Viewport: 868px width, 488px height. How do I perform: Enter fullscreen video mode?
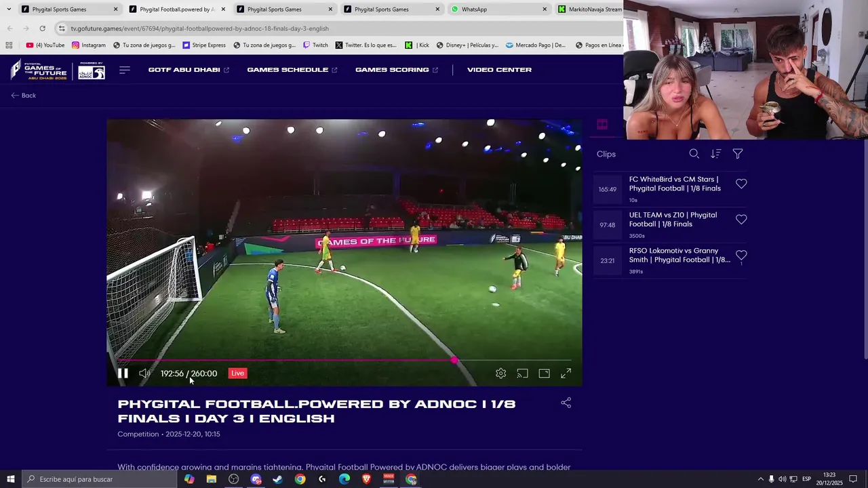click(x=566, y=373)
